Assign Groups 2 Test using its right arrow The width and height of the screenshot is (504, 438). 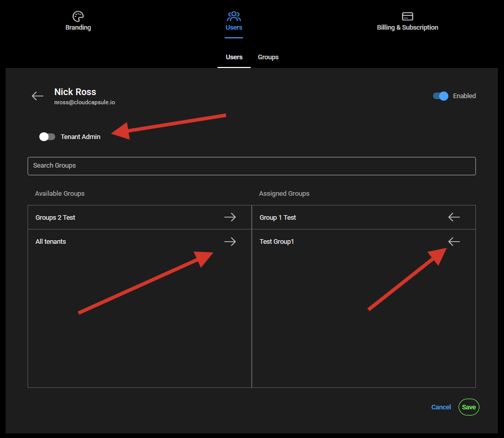pyautogui.click(x=230, y=217)
